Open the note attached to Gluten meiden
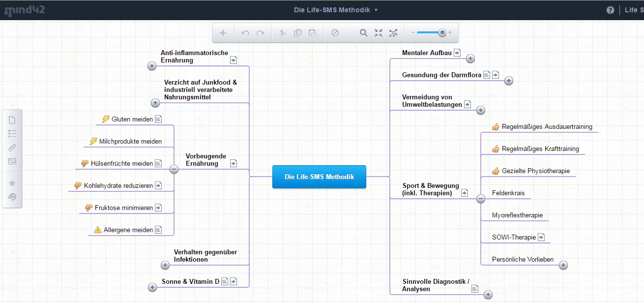Viewport: 644px width, 302px height. (x=158, y=119)
